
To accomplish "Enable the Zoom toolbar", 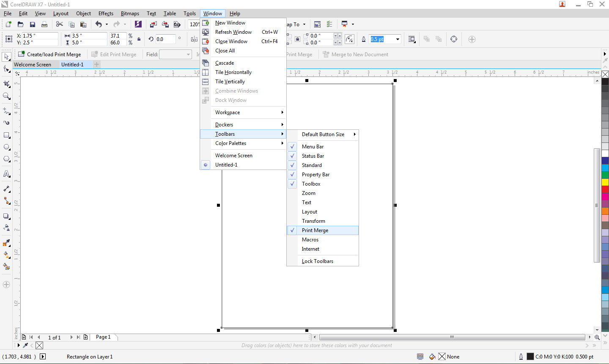I will click(x=308, y=193).
